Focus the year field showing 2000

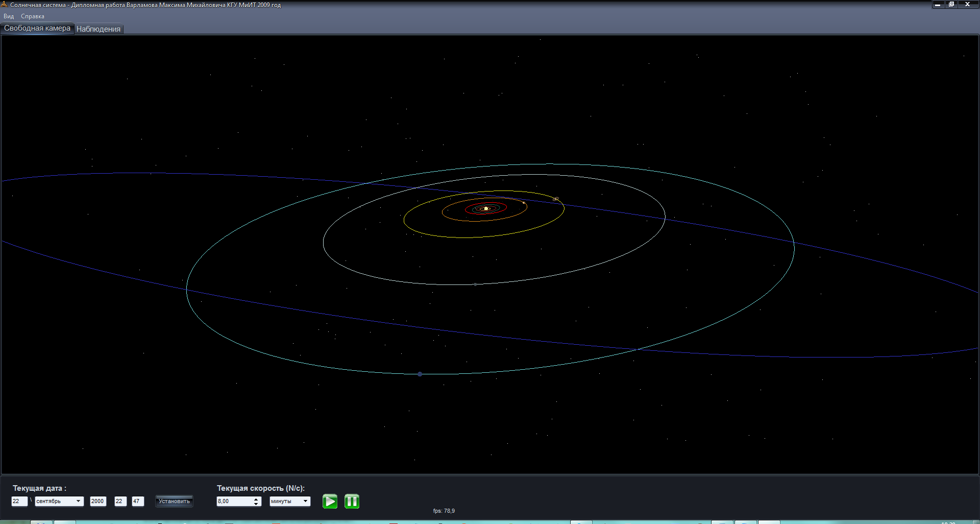click(98, 501)
